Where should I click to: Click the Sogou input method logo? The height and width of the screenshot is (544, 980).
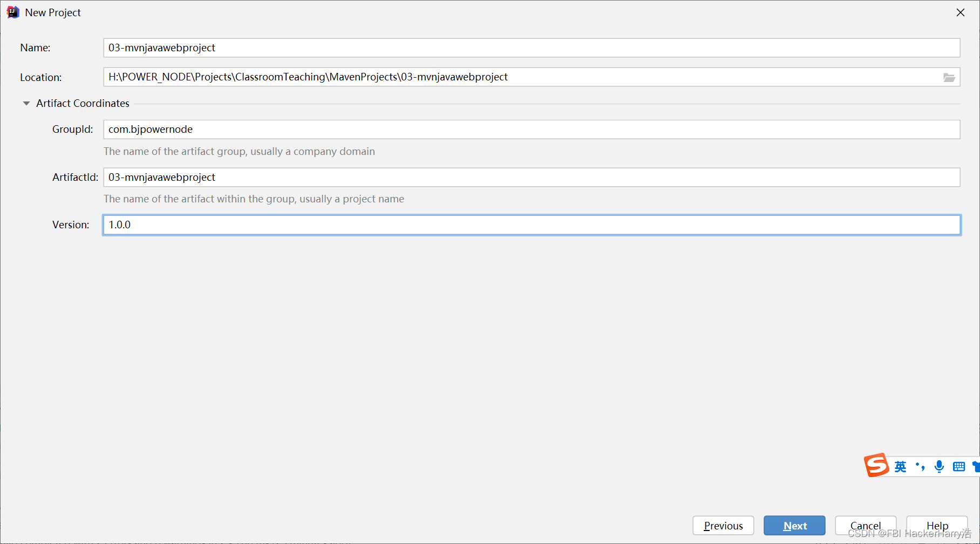pos(876,465)
